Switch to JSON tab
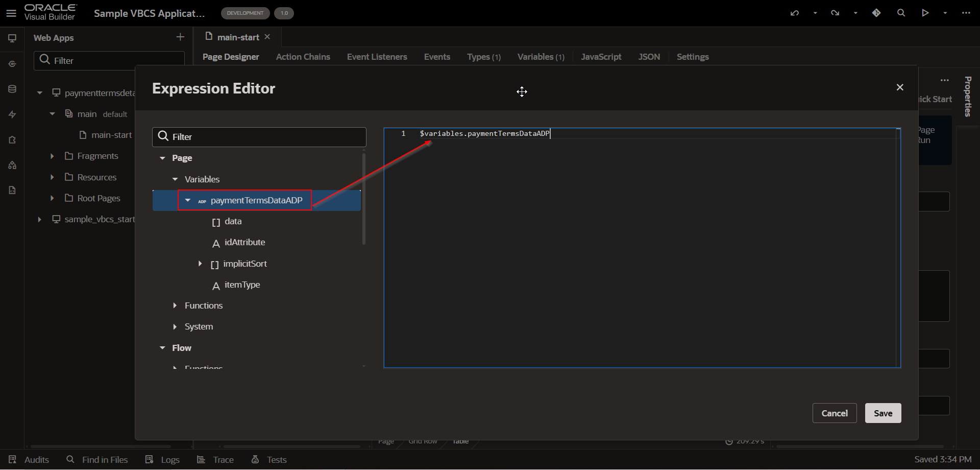Screen dimensions: 980x470 (649, 57)
